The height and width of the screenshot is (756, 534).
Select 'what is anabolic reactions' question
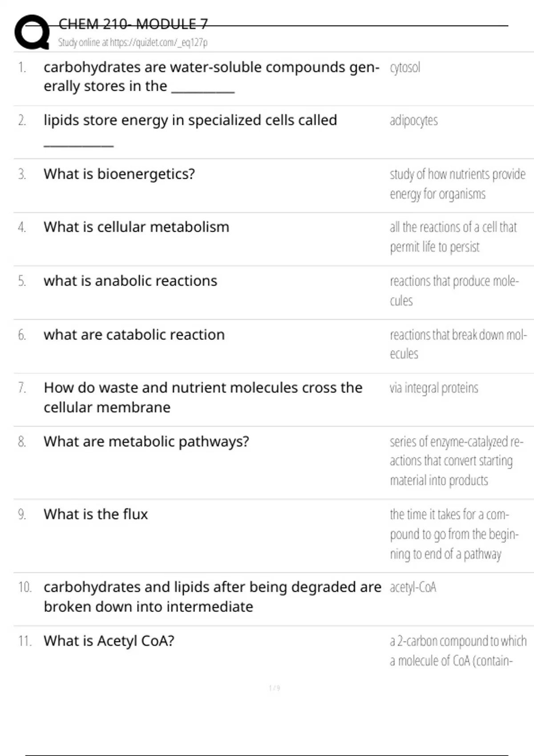click(x=130, y=281)
